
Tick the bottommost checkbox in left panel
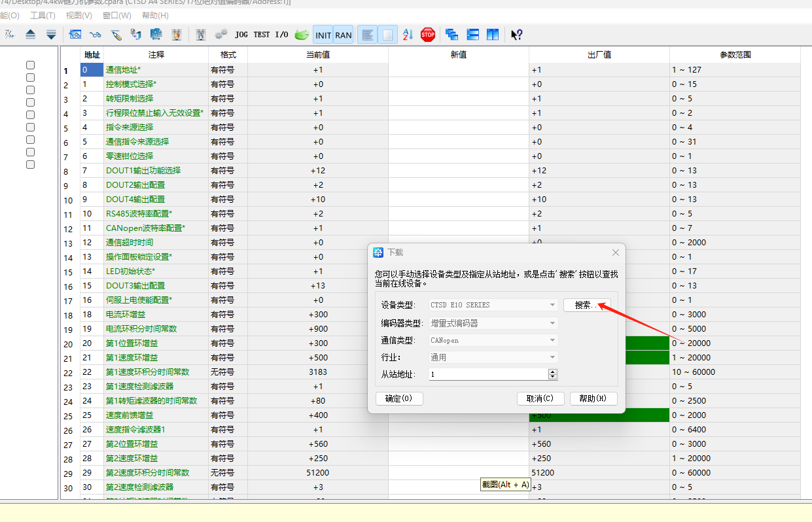tap(30, 165)
